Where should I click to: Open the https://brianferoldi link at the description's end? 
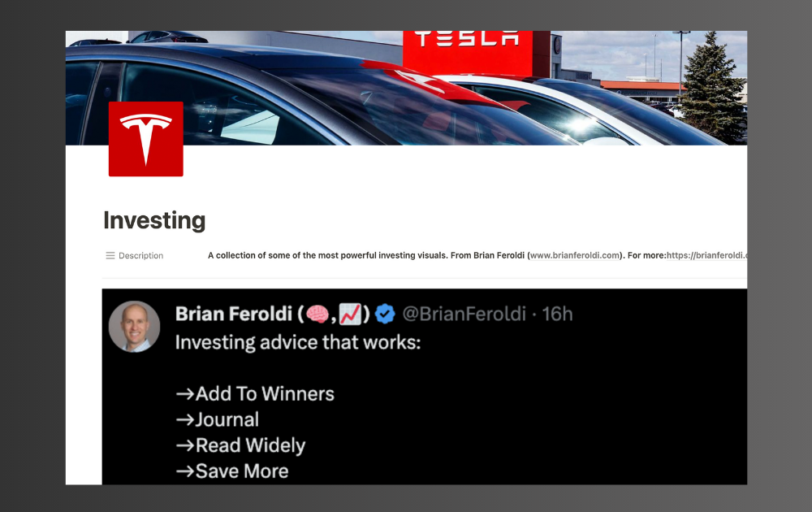(x=706, y=255)
